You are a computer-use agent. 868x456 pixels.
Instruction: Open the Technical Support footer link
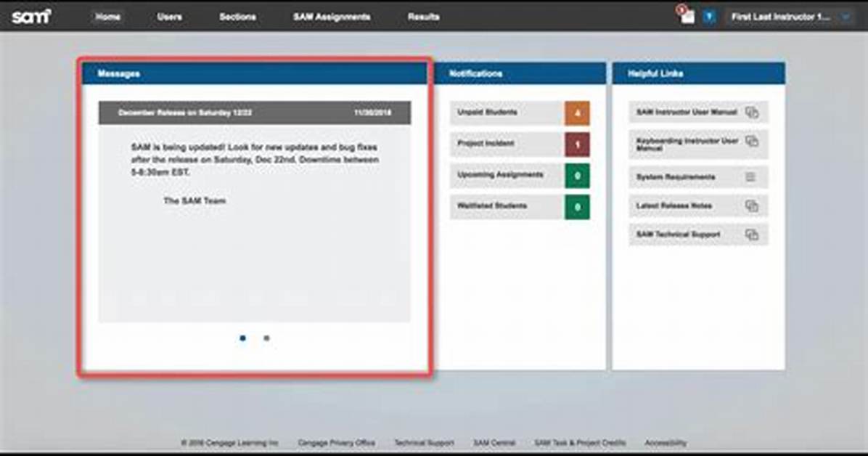pyautogui.click(x=424, y=443)
